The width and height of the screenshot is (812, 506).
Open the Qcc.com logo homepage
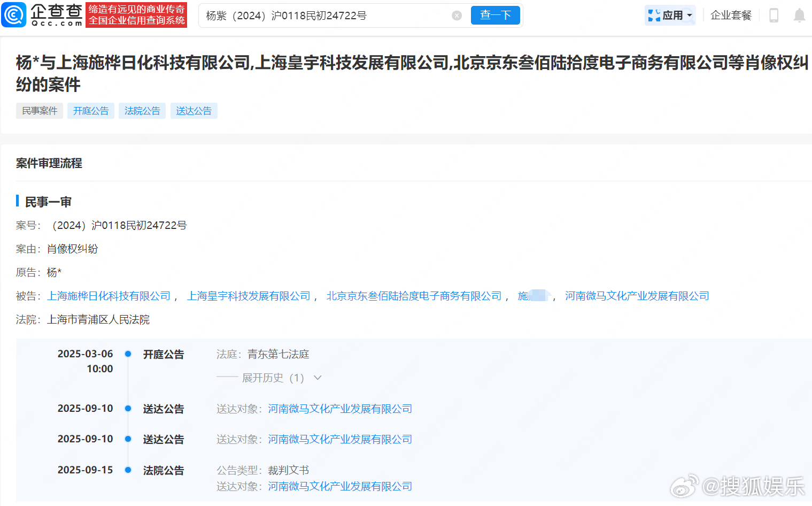click(x=42, y=15)
